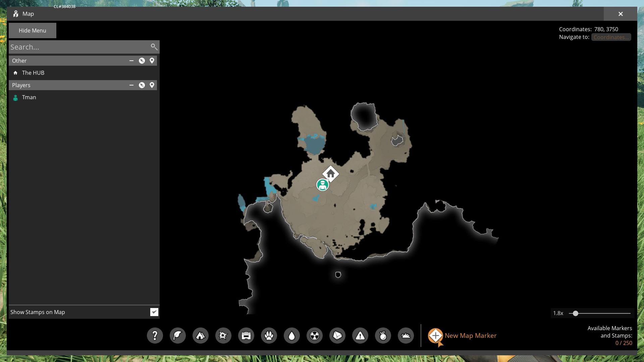
Task: Select player Tman in the list
Action: pos(29,97)
